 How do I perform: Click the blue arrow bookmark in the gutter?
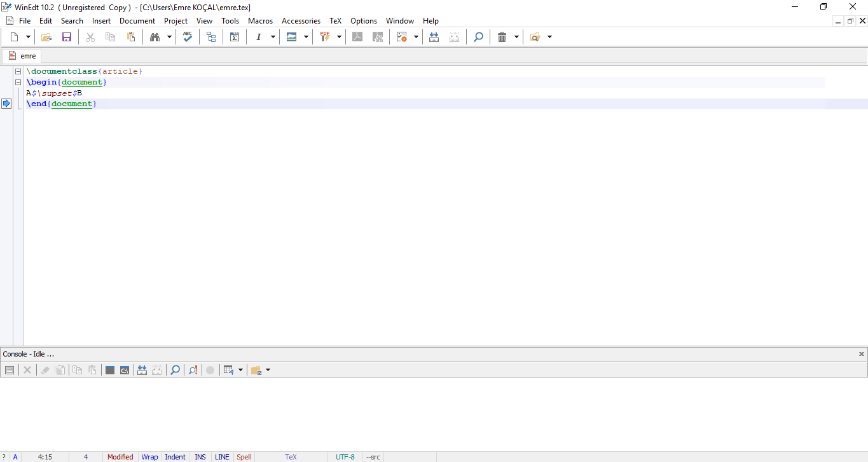click(x=6, y=104)
